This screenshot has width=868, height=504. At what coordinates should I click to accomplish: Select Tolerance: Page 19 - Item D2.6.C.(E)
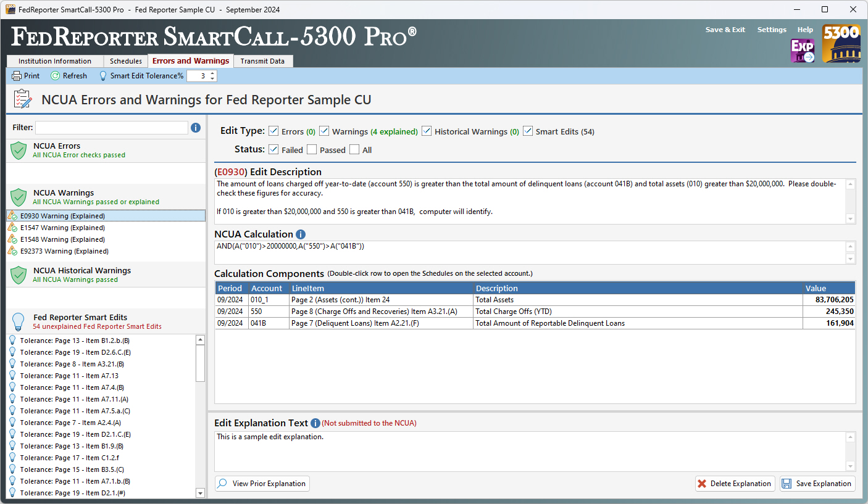pos(101,352)
